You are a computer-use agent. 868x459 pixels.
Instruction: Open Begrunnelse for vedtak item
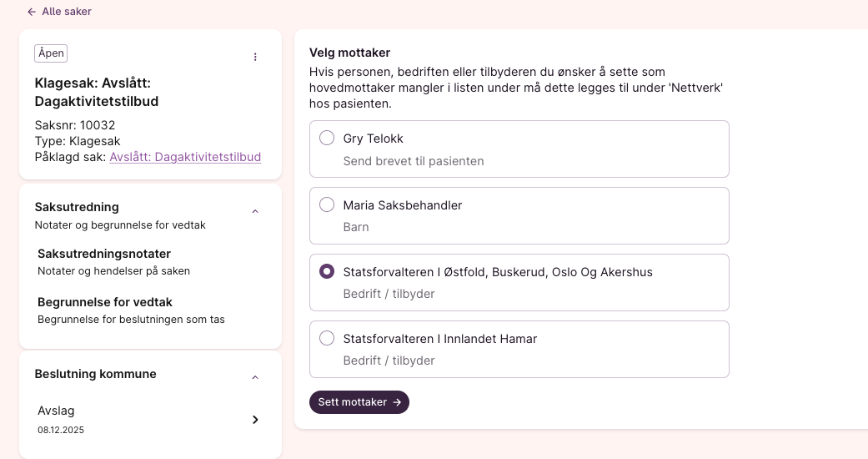pyautogui.click(x=105, y=302)
